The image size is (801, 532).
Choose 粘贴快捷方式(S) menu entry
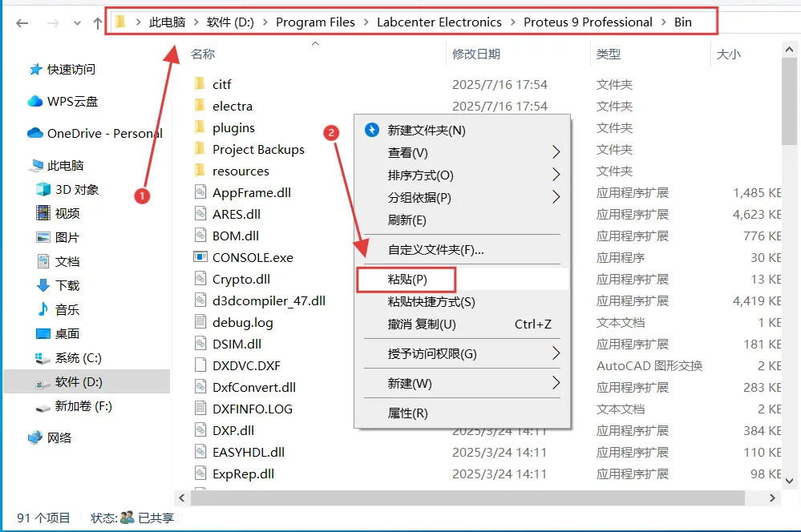tap(463, 302)
